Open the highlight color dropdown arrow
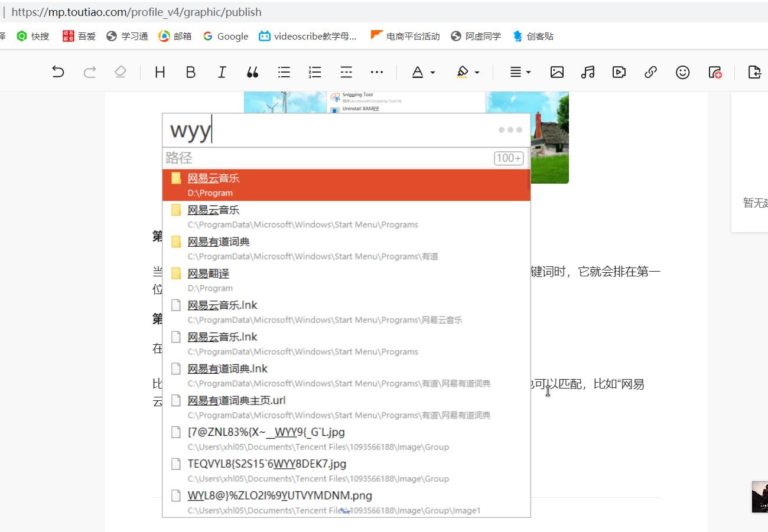The width and height of the screenshot is (768, 532). (478, 71)
